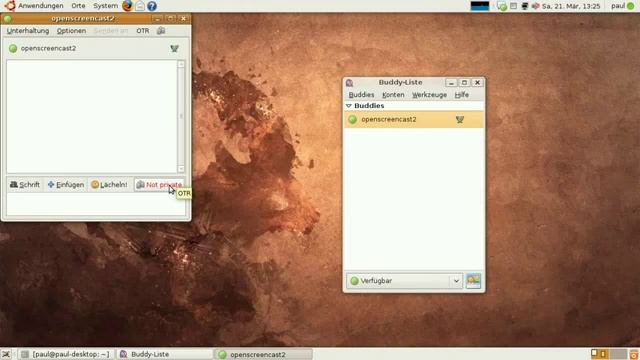Click the show desktop button in bottom panel
640x360 pixels.
(6, 354)
